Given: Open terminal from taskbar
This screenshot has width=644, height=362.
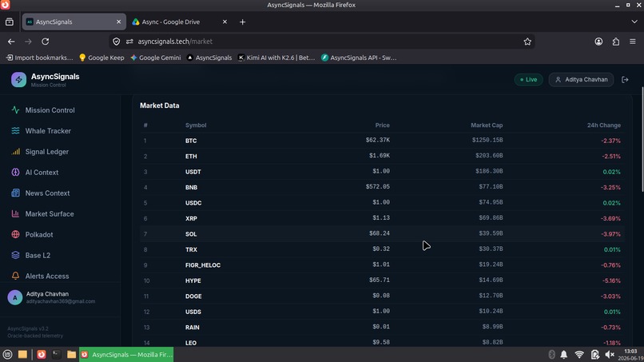Looking at the screenshot, I should click(x=56, y=354).
